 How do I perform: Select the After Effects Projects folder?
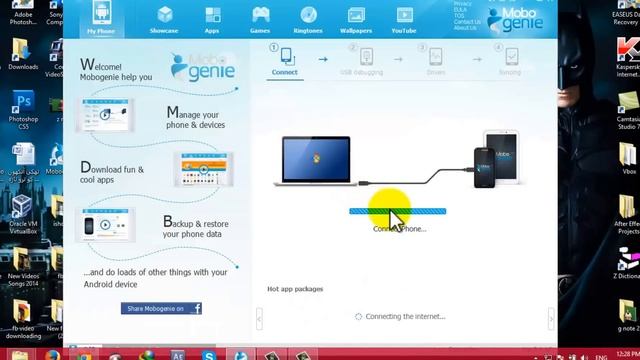[x=628, y=214]
